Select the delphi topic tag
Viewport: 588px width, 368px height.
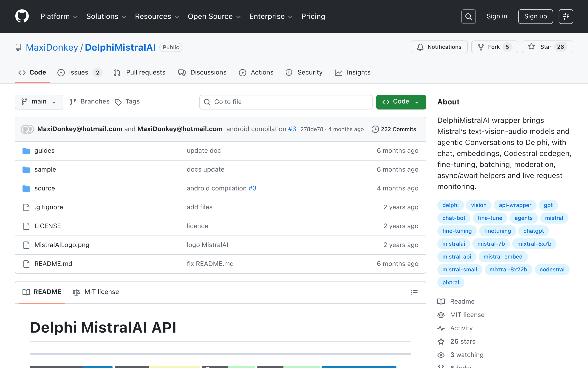tap(450, 205)
